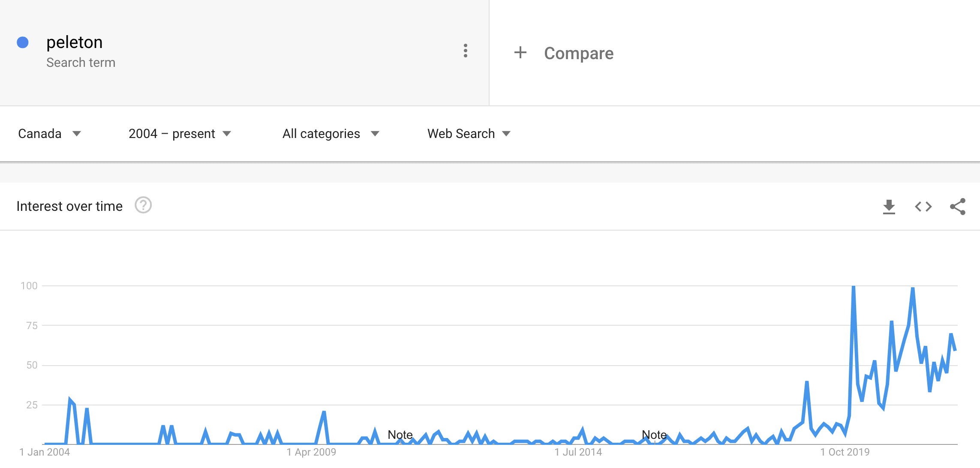The height and width of the screenshot is (468, 980).
Task: Open the 2004 – present date range dropdown
Action: click(x=180, y=134)
